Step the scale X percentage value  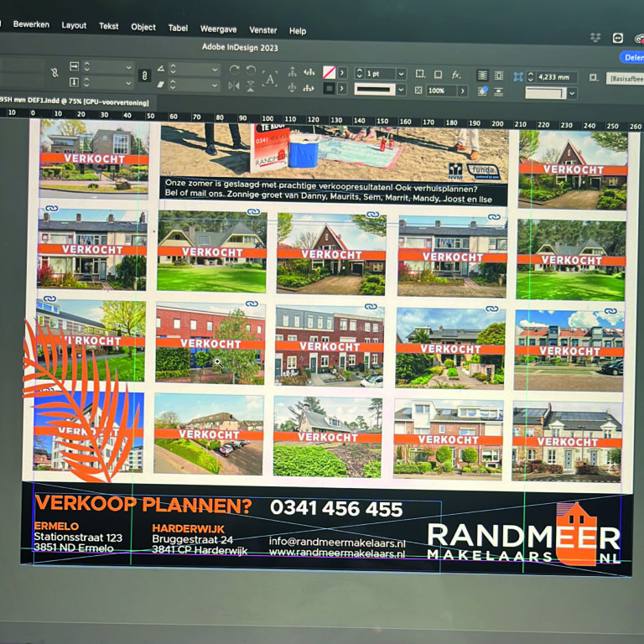coord(86,66)
